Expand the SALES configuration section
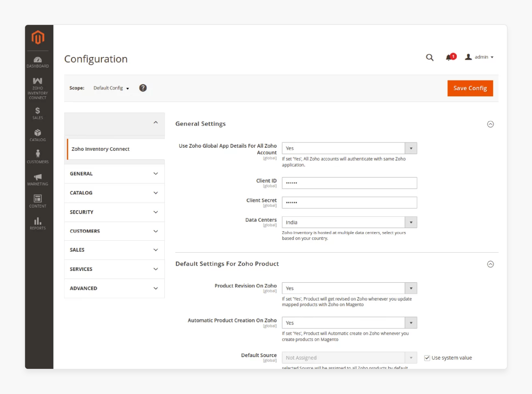The height and width of the screenshot is (394, 532). click(114, 250)
